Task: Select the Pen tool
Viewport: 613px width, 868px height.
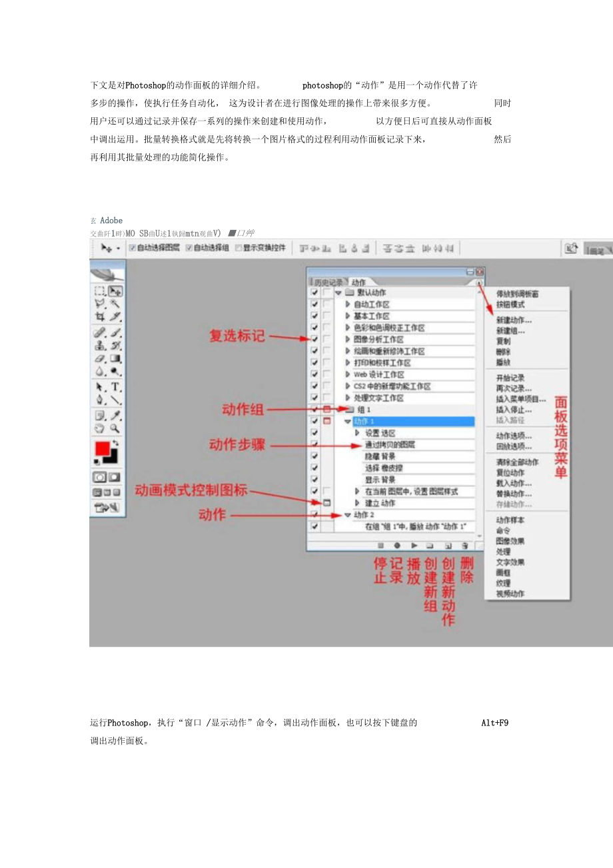Action: 99,399
